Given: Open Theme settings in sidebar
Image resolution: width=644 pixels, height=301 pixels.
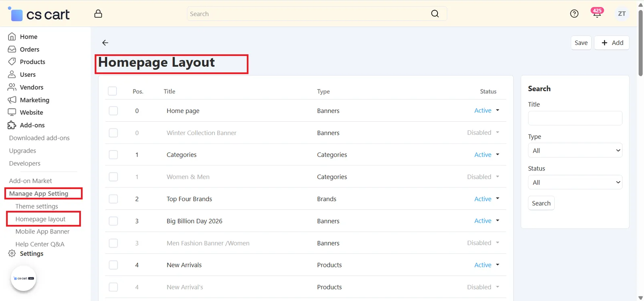Looking at the screenshot, I should pos(37,206).
